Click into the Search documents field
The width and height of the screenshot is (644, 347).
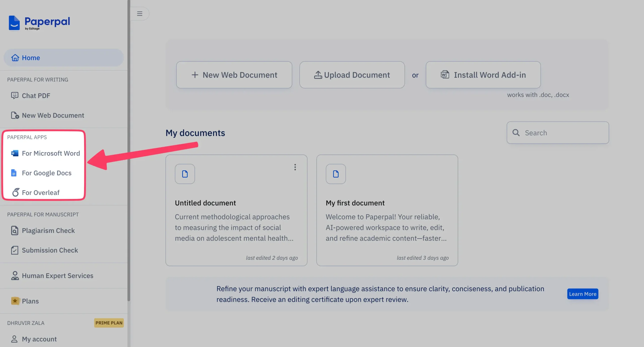point(558,133)
